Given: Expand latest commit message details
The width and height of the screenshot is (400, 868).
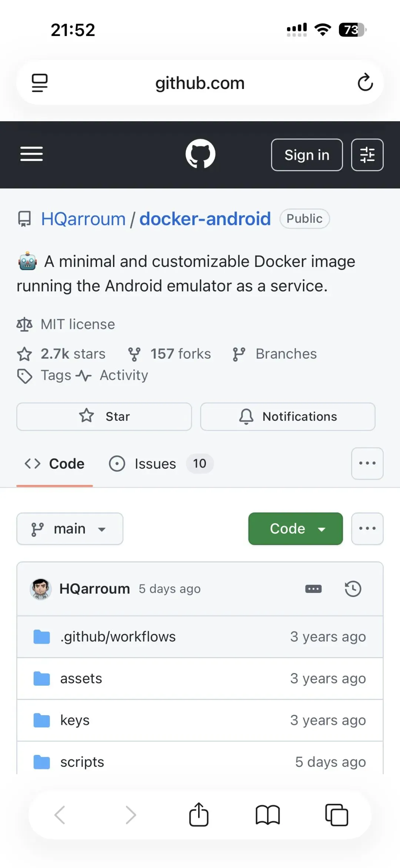Looking at the screenshot, I should (x=313, y=589).
